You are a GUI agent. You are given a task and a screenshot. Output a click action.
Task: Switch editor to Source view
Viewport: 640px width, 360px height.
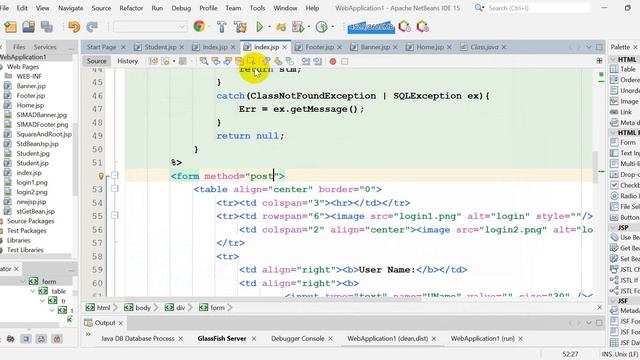(96, 61)
